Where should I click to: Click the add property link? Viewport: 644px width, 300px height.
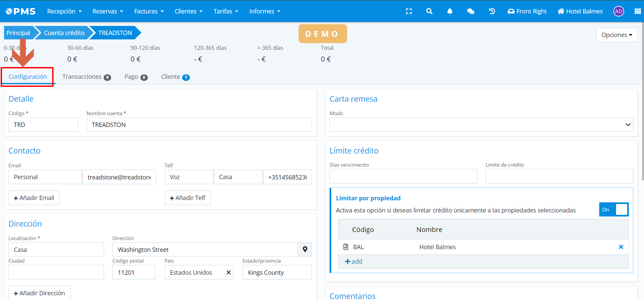[353, 261]
